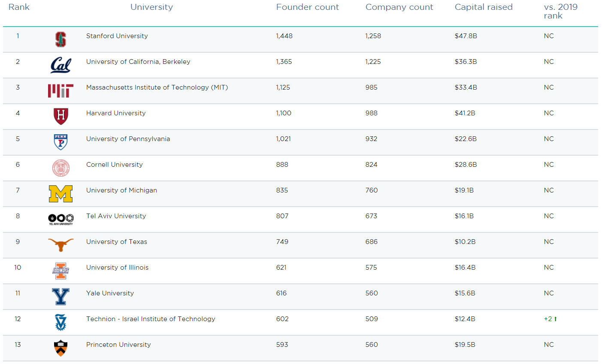
Task: Click Harvard capital raised $41.2B
Action: 465,113
